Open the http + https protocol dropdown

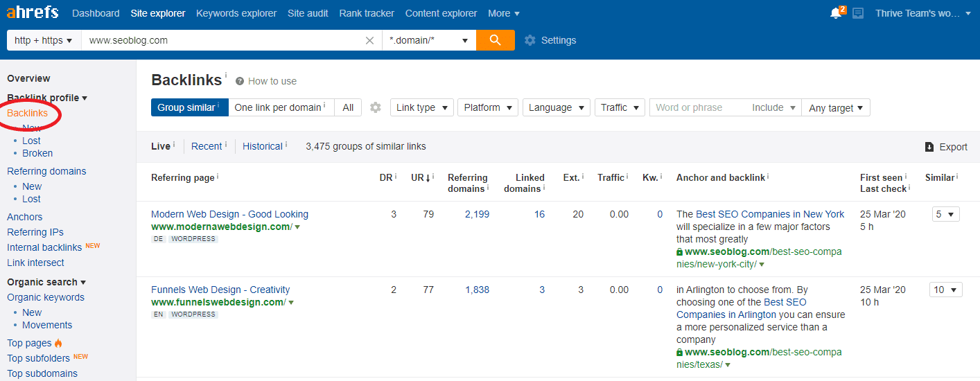(44, 40)
